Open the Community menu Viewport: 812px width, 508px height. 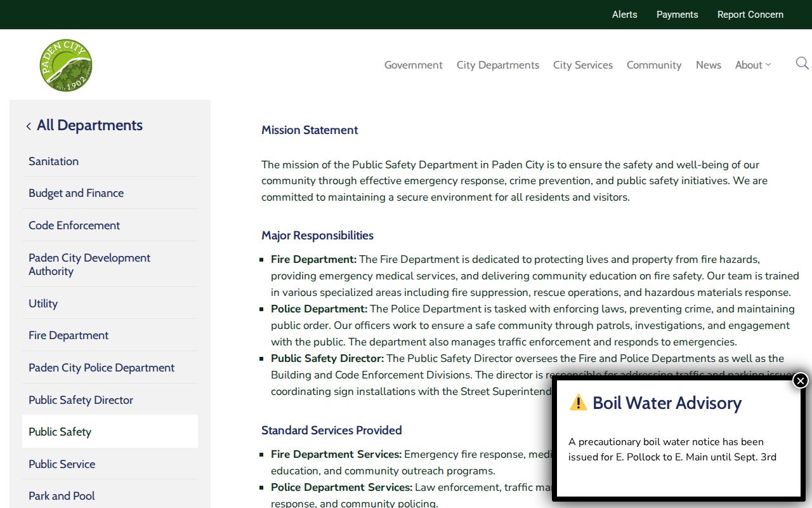coord(654,65)
